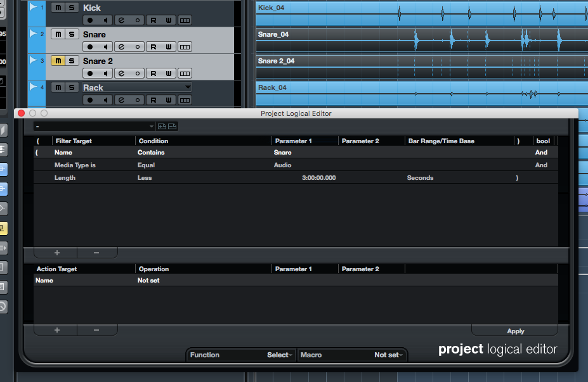This screenshot has height=382, width=588.
Task: Unmute the Snare 2 track
Action: [x=57, y=61]
